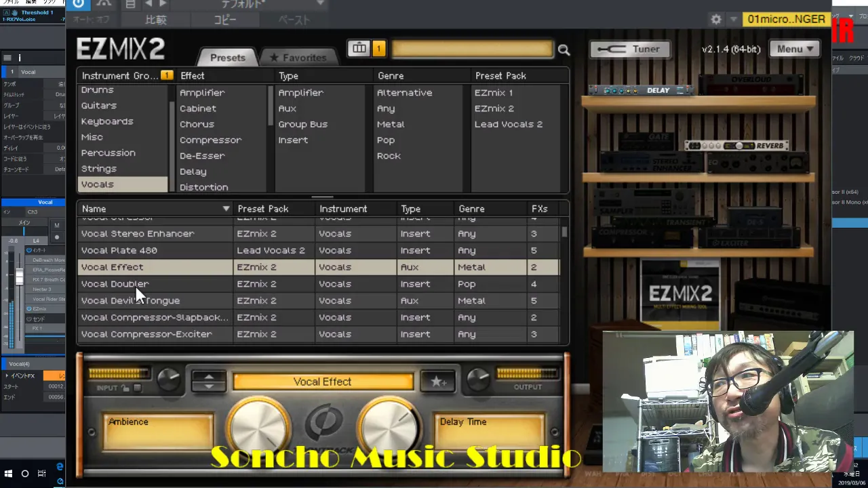Screen dimensions: 868x488
Task: Sort by Preset Pack column header
Action: [275, 209]
